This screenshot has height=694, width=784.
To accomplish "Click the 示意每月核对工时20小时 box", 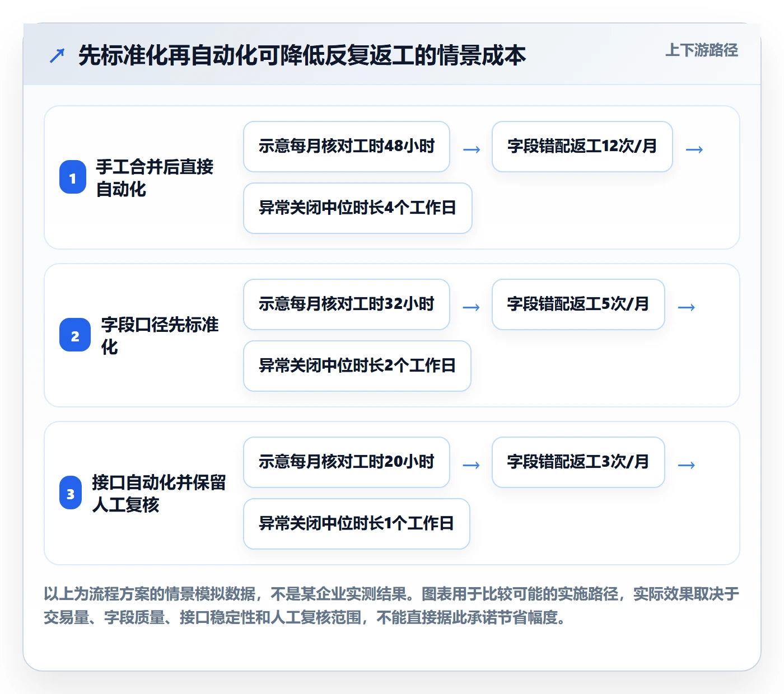I will (x=347, y=462).
